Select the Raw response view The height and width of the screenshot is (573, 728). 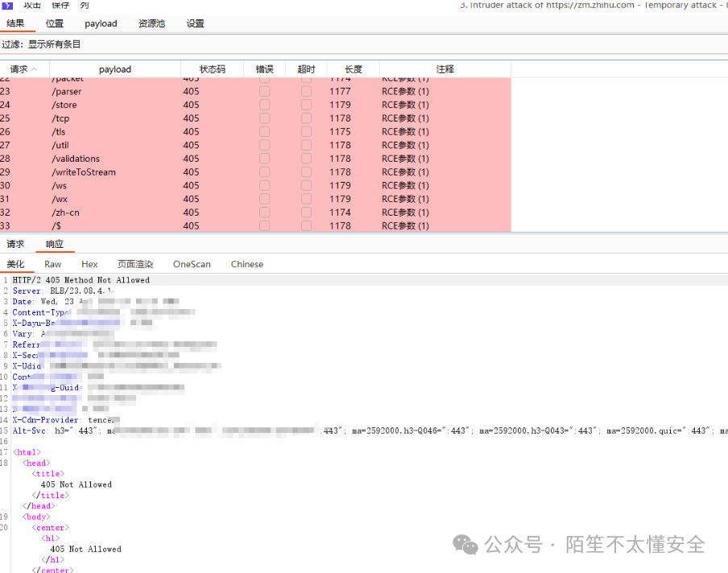point(52,264)
